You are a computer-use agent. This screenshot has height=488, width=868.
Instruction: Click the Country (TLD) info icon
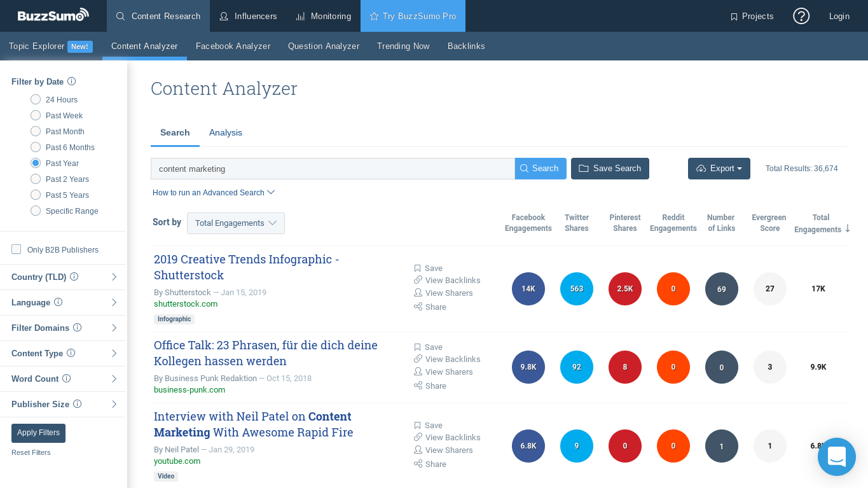click(74, 277)
